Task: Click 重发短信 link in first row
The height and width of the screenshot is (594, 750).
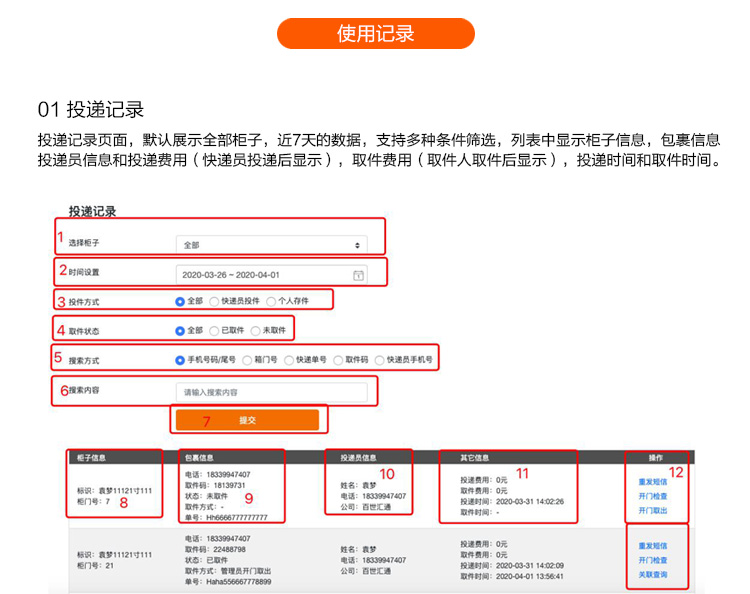Action: [x=652, y=482]
